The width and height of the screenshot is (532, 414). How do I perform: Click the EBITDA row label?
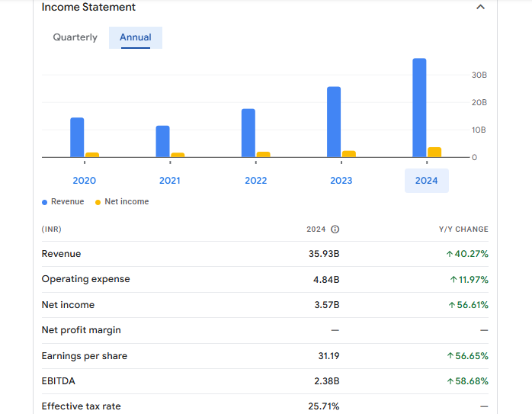pyautogui.click(x=59, y=381)
